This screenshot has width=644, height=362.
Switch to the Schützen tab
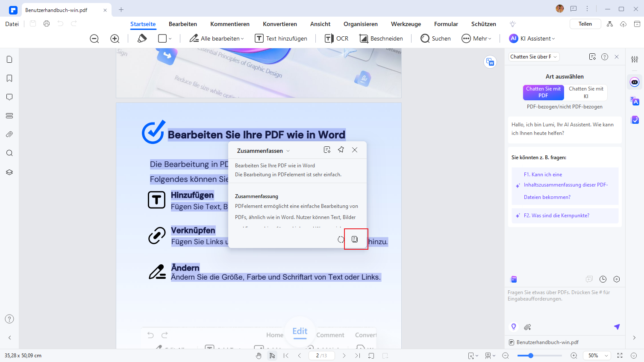484,24
